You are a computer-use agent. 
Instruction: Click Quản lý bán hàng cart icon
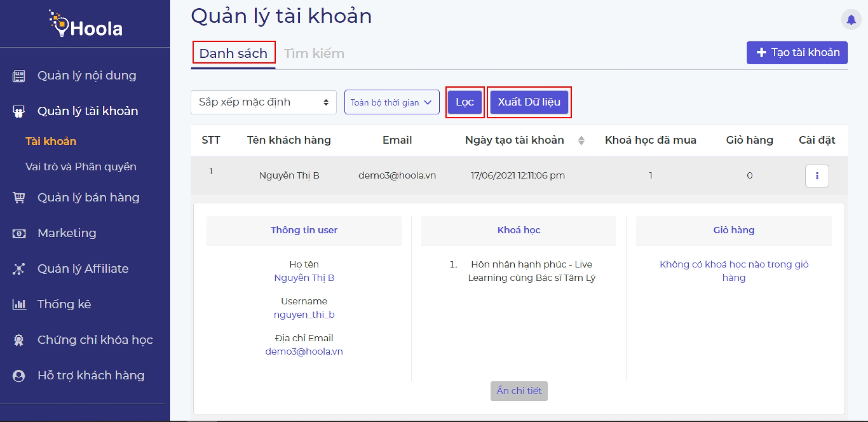pyautogui.click(x=19, y=198)
